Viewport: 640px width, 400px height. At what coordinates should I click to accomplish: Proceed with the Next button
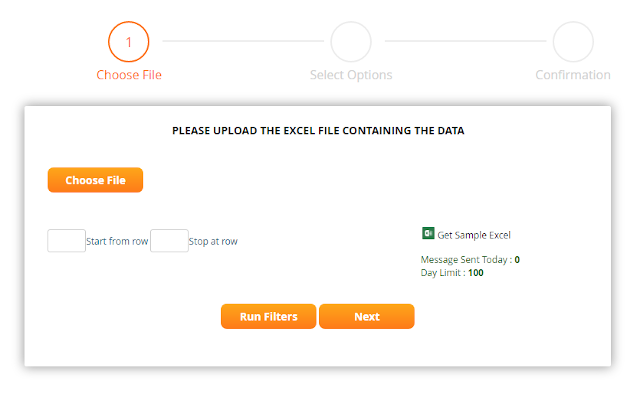tap(366, 316)
